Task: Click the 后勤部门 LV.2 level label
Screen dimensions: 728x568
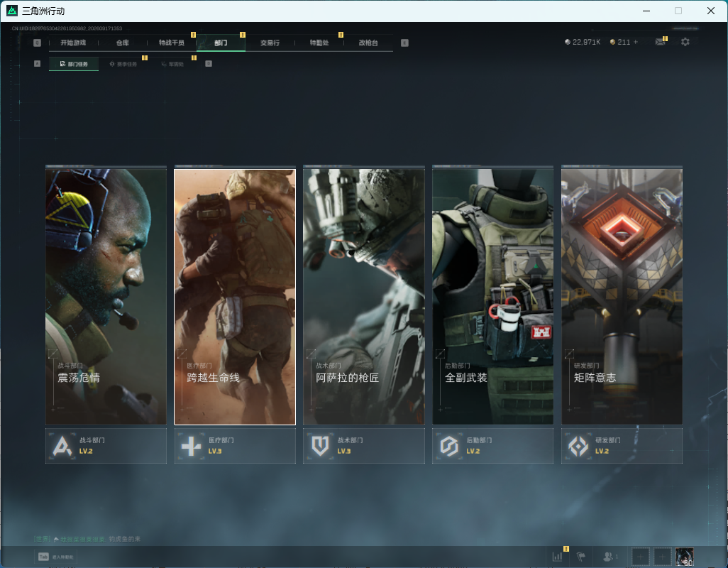Action: (473, 451)
